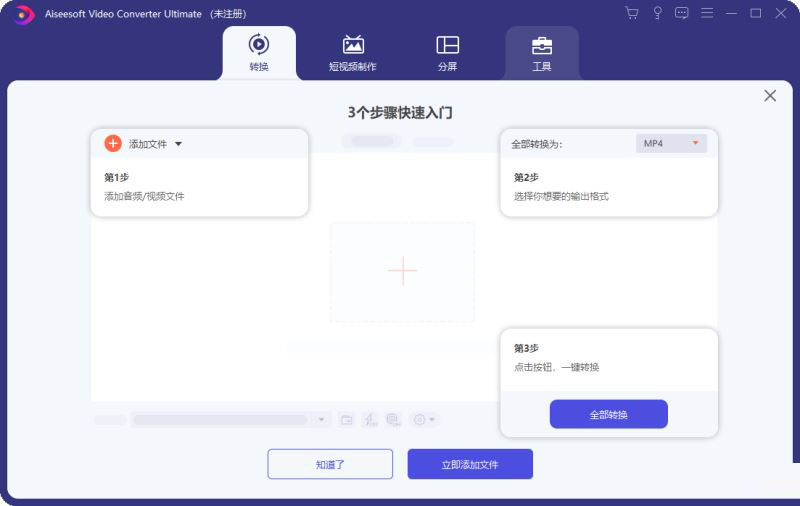Image resolution: width=800 pixels, height=506 pixels.
Task: Switch to the 分屏 tab
Action: point(447,53)
